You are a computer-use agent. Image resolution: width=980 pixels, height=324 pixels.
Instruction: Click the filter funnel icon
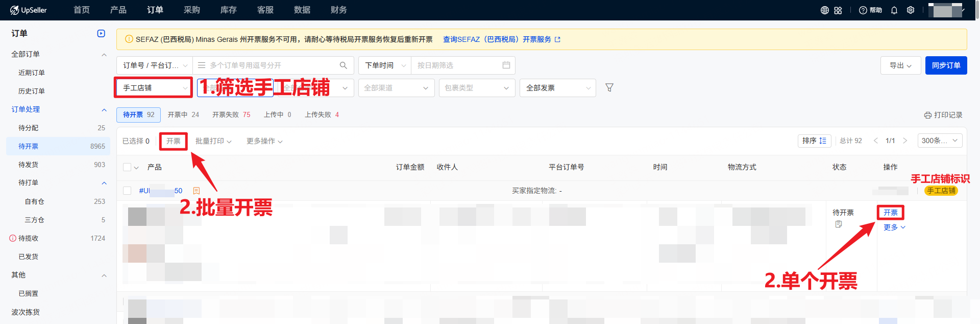click(609, 88)
